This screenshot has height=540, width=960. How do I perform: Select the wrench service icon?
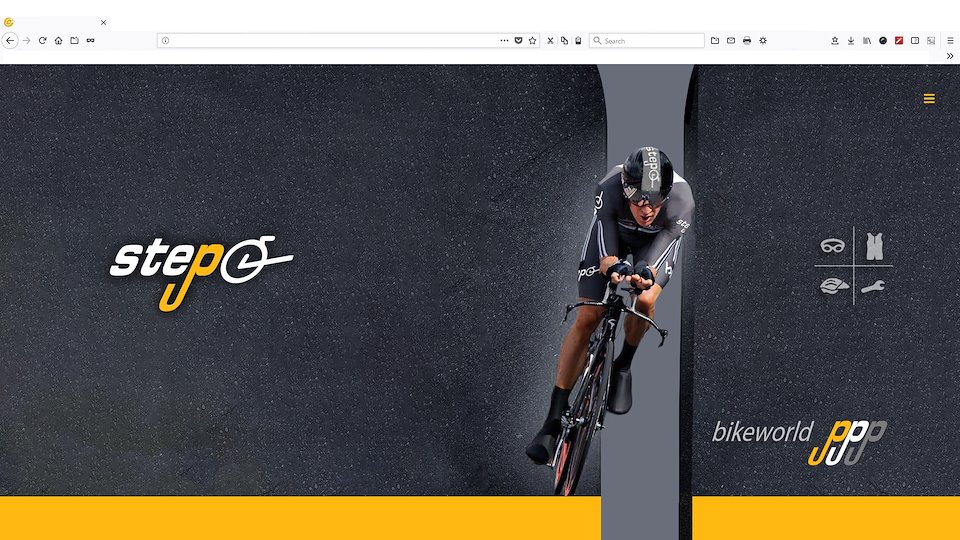(x=872, y=286)
